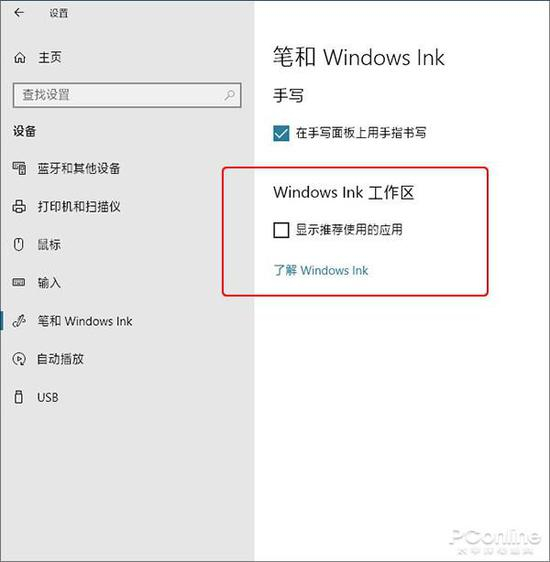This screenshot has height=562, width=550.
Task: Click the printer icon
Action: point(19,206)
